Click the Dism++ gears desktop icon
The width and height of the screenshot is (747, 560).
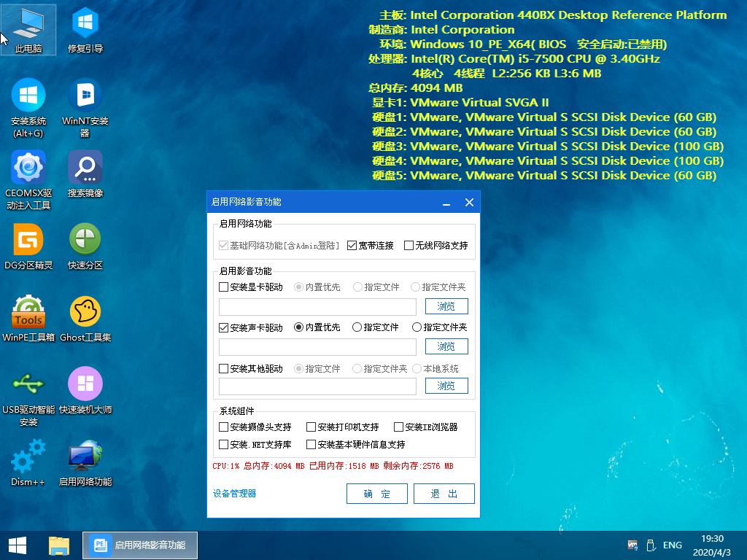(x=28, y=463)
